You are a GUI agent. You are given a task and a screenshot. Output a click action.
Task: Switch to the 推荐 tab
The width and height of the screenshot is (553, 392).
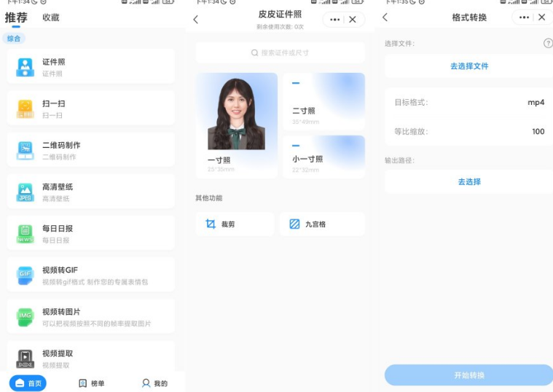pos(16,17)
